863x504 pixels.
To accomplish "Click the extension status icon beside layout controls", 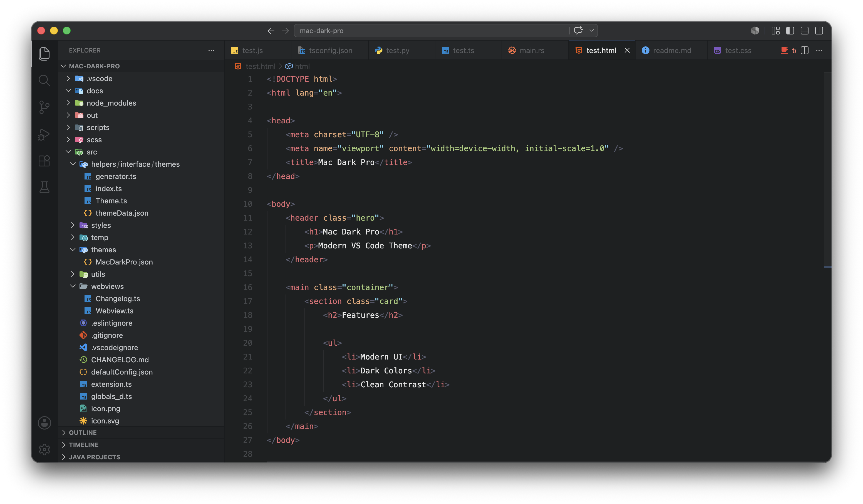I will pos(755,31).
